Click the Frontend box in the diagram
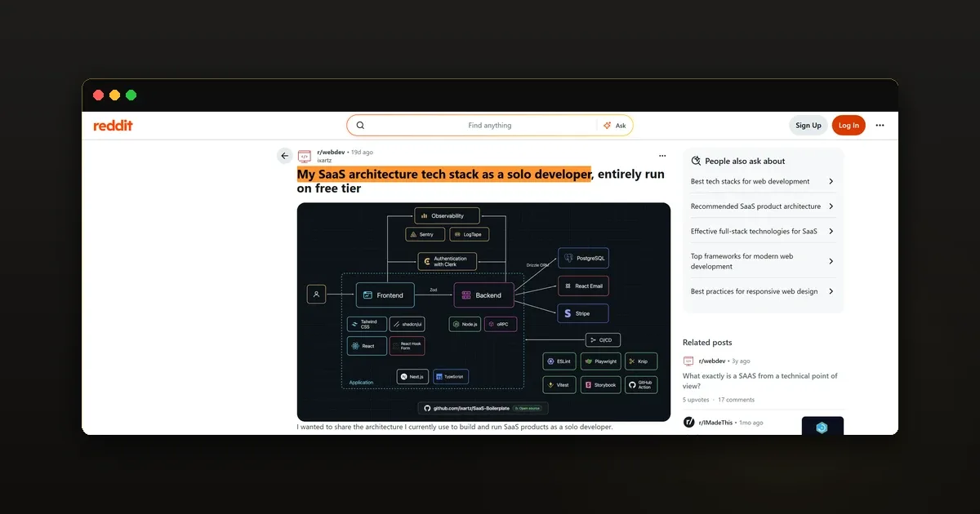The height and width of the screenshot is (514, 980). (x=385, y=295)
